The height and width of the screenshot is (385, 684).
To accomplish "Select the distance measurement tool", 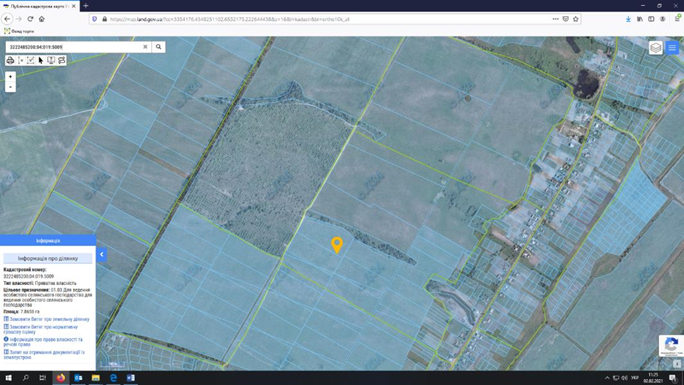I will [x=21, y=60].
